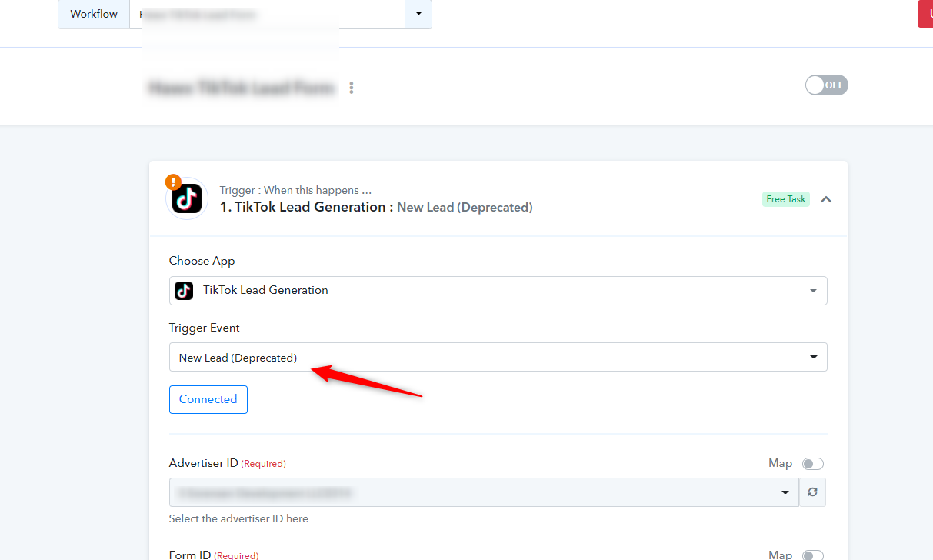Enable Map toggle for Form ID
The width and height of the screenshot is (933, 560).
coord(812,555)
